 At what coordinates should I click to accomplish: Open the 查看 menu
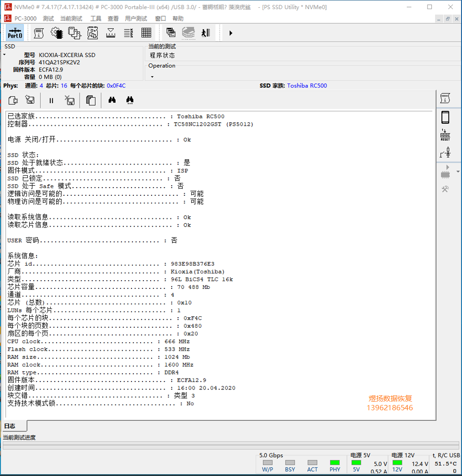113,19
